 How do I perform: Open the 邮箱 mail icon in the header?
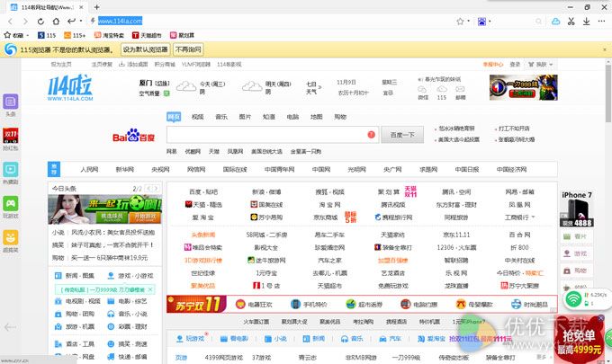[460, 93]
